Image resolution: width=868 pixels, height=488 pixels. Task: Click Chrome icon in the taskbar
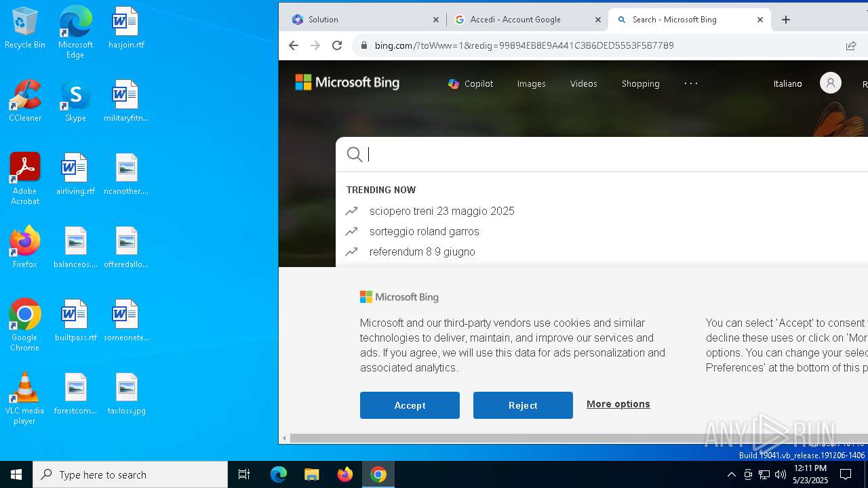point(378,474)
